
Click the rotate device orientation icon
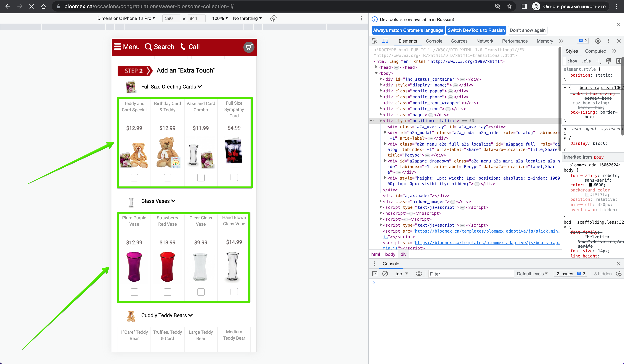pyautogui.click(x=273, y=18)
